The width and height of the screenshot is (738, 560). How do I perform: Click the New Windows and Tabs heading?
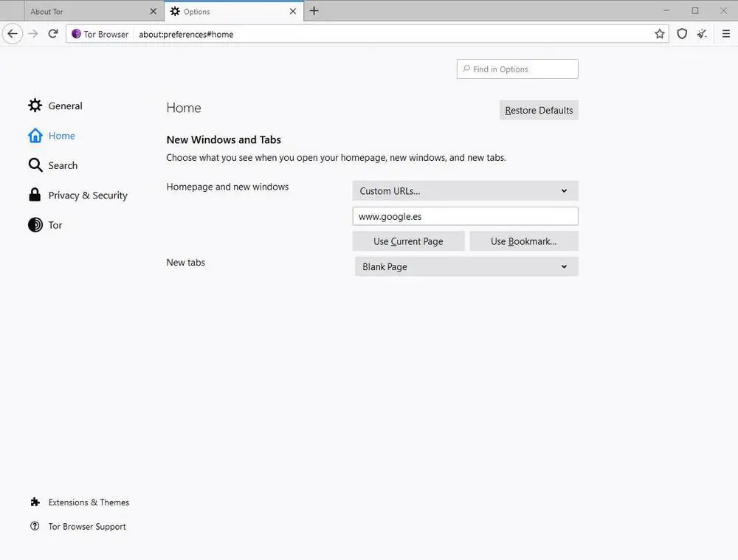coord(224,139)
